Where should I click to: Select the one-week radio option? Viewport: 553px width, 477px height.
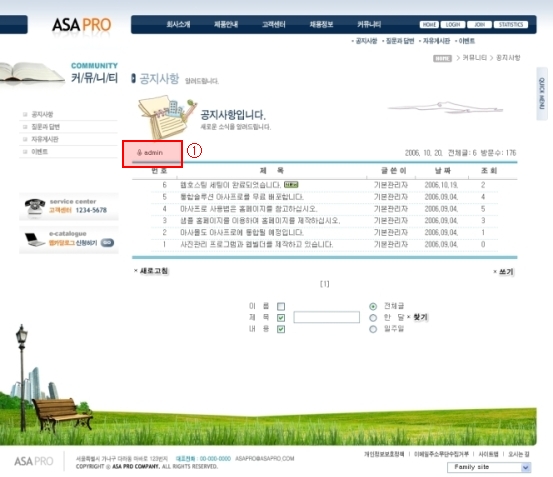(373, 329)
